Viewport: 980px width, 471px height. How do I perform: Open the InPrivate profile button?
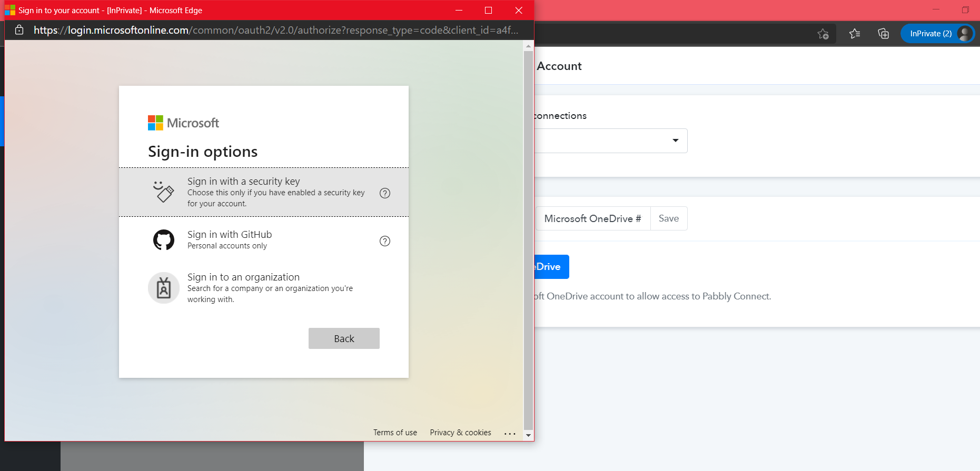point(937,34)
